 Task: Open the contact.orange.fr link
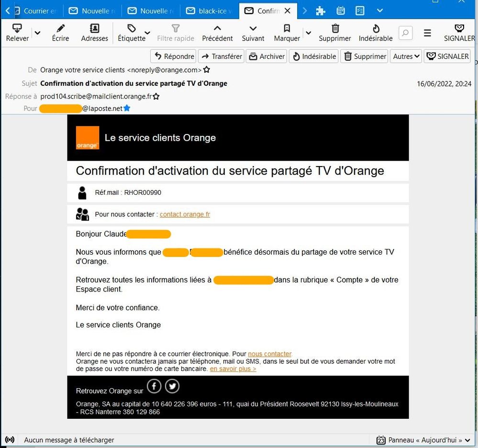(x=185, y=214)
